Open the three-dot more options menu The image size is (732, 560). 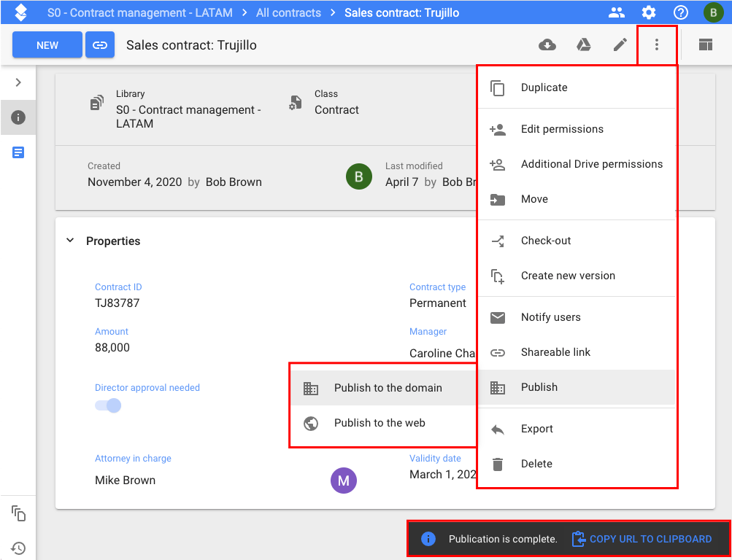(x=657, y=45)
